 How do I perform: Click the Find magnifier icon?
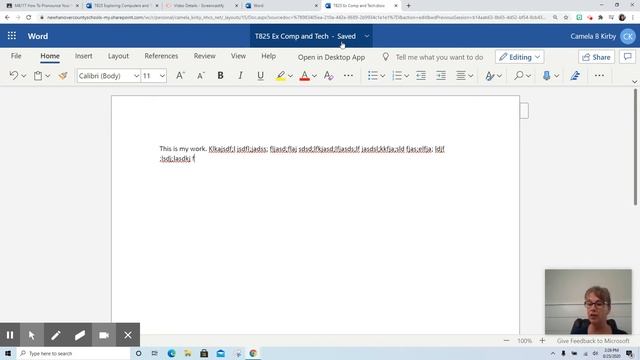pos(518,76)
